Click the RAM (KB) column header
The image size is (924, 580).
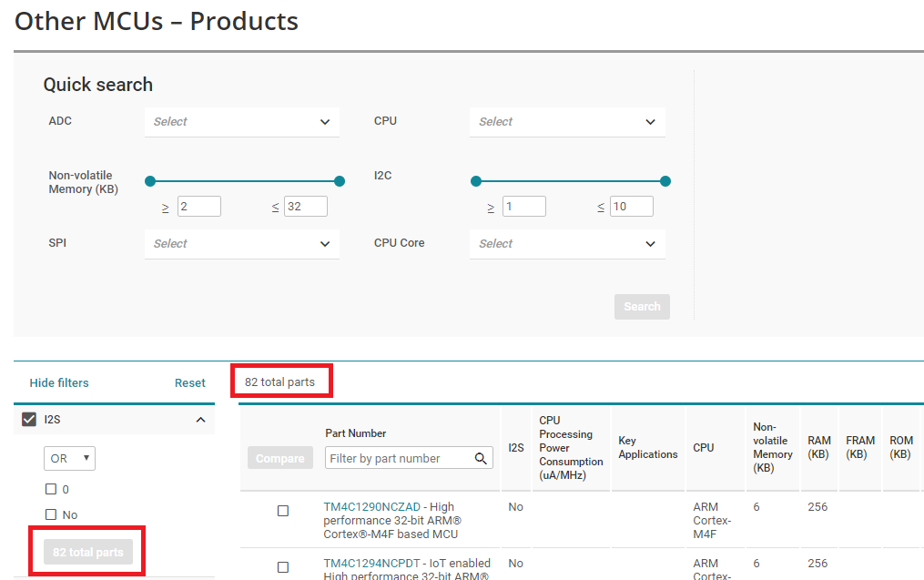click(819, 447)
